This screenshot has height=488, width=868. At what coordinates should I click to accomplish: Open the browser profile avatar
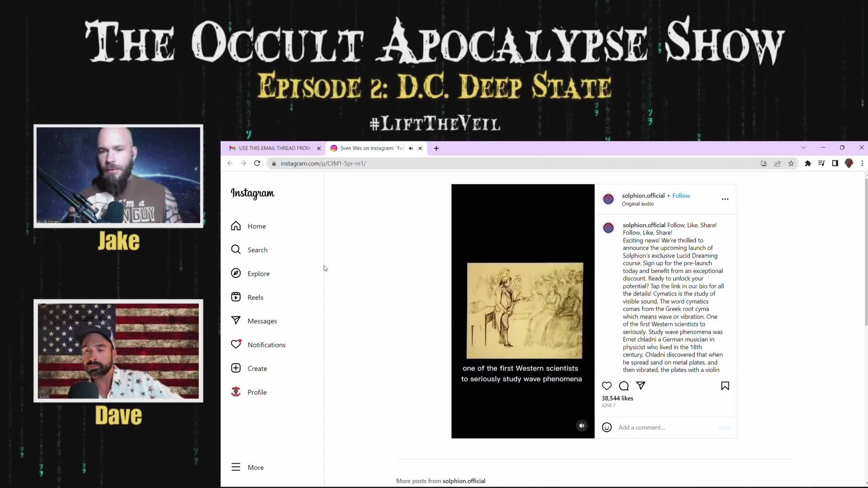coord(849,164)
